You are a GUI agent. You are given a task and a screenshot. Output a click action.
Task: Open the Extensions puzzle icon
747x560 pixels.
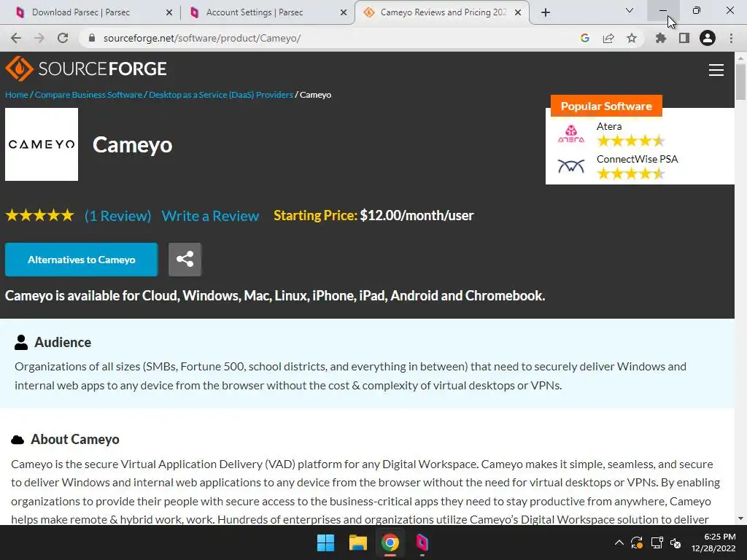point(660,38)
